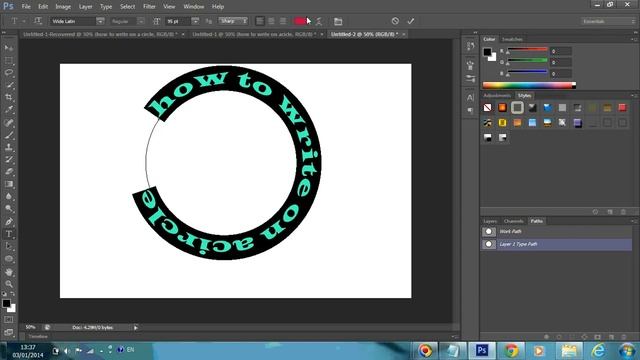Select the Pen tool
640x360 pixels.
[x=9, y=222]
